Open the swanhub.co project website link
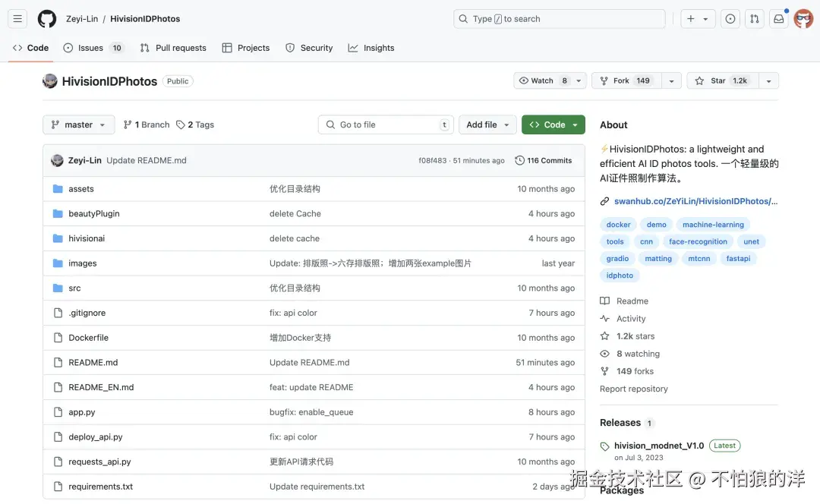The image size is (820, 504). point(695,201)
